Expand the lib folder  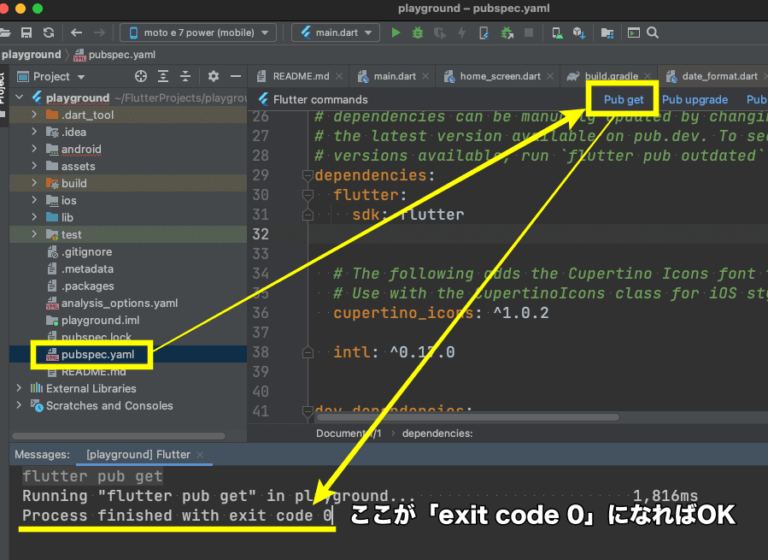(34, 217)
